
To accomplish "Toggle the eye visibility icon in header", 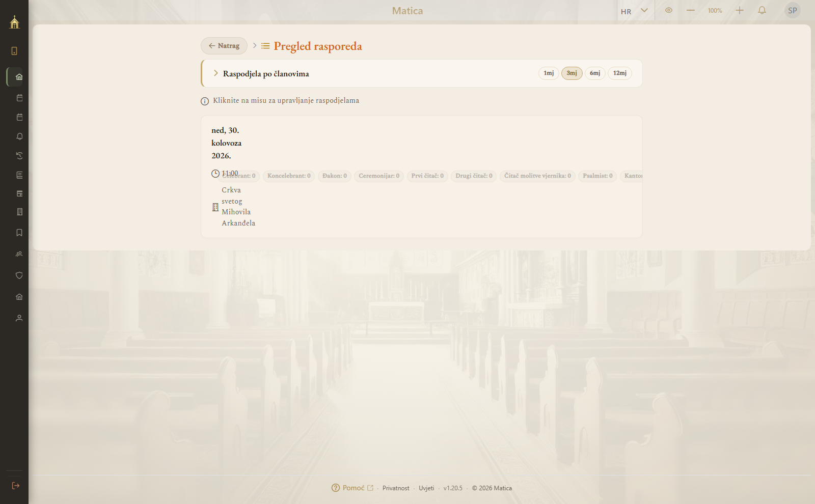I will click(669, 10).
